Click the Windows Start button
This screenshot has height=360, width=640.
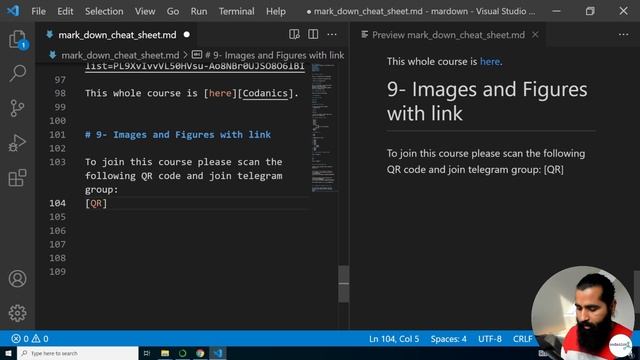click(8, 353)
